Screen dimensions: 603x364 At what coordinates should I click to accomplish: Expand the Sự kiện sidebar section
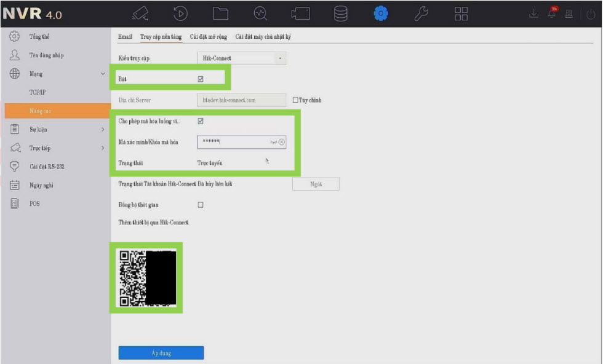click(x=103, y=130)
